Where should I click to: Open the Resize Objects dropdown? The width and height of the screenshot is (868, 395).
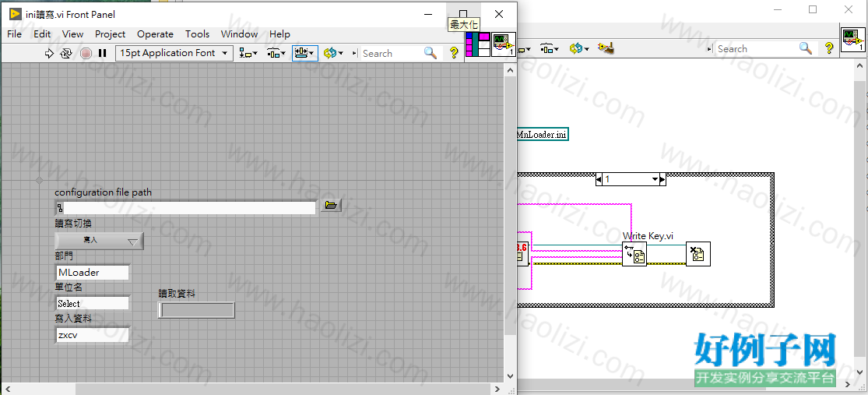305,53
